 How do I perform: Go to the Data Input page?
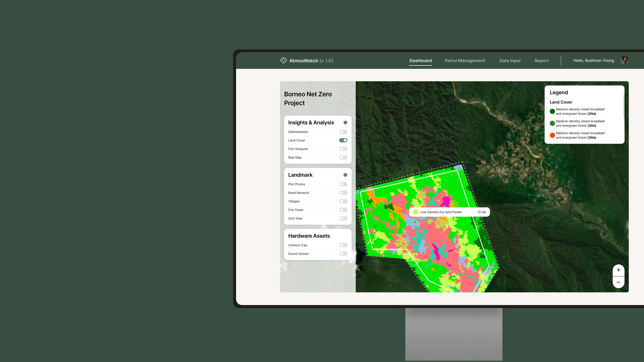(510, 60)
